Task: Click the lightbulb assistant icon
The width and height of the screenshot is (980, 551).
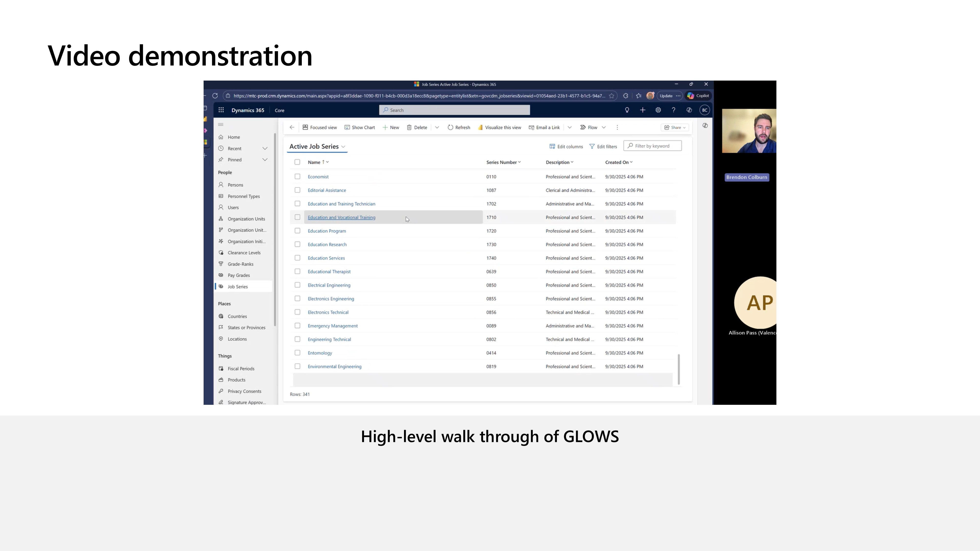Action: coord(627,110)
